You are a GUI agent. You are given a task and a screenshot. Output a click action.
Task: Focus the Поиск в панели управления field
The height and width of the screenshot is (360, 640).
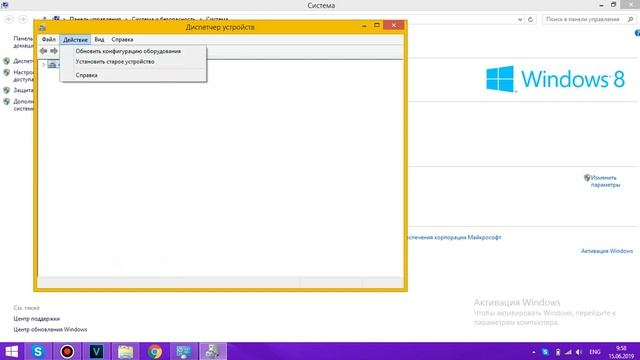pos(584,20)
